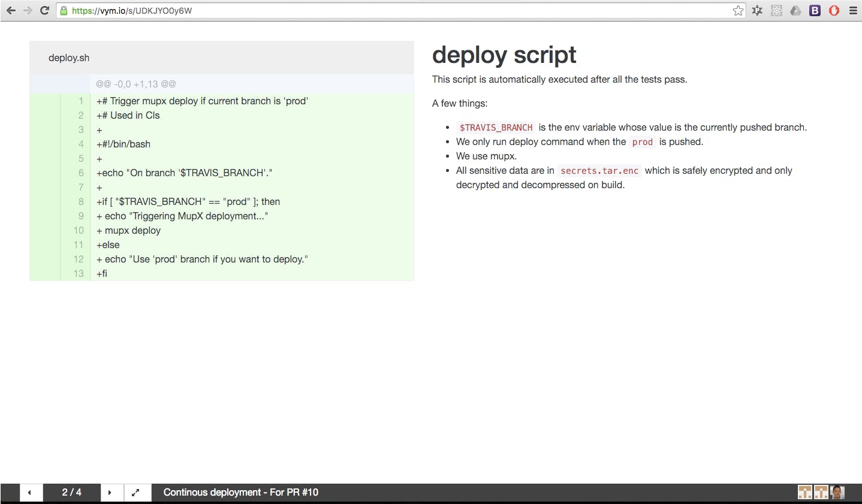862x504 pixels.
Task: Click the 'Continous deployment - For PR #10' title
Action: click(241, 492)
